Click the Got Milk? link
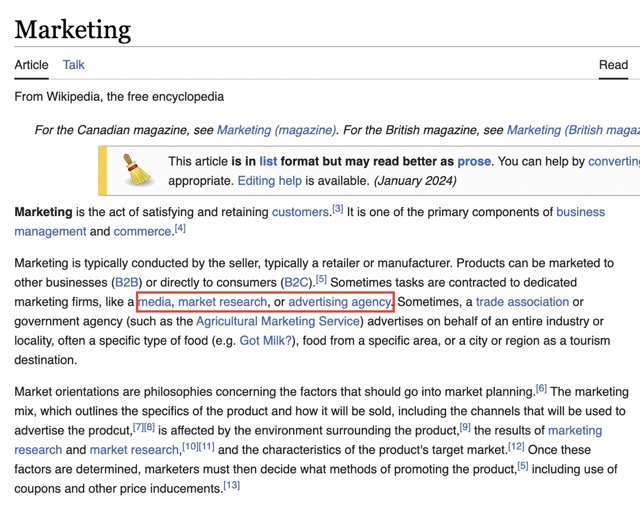Screen dimensions: 640x515 268,340
